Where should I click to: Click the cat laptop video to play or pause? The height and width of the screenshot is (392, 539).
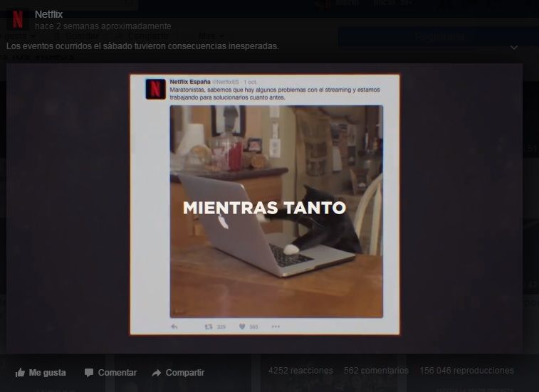(x=276, y=211)
